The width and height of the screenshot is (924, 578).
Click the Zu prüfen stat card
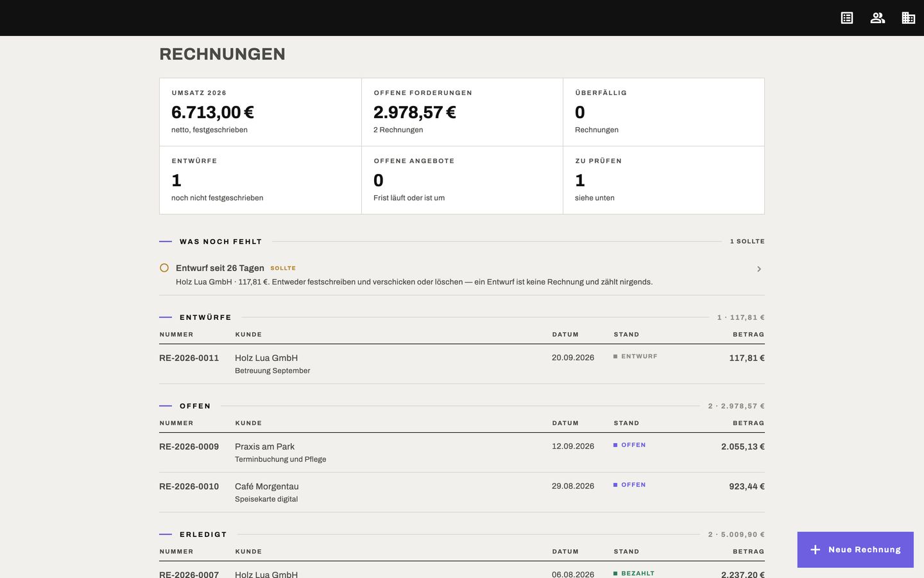(663, 180)
